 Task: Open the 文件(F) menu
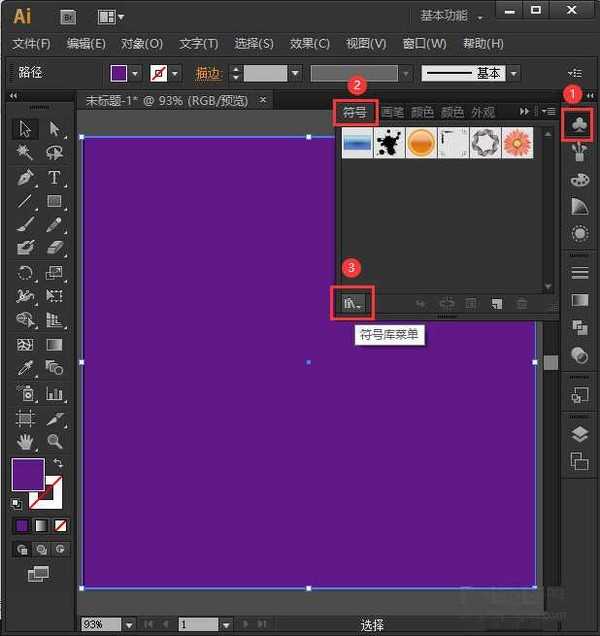coord(31,44)
